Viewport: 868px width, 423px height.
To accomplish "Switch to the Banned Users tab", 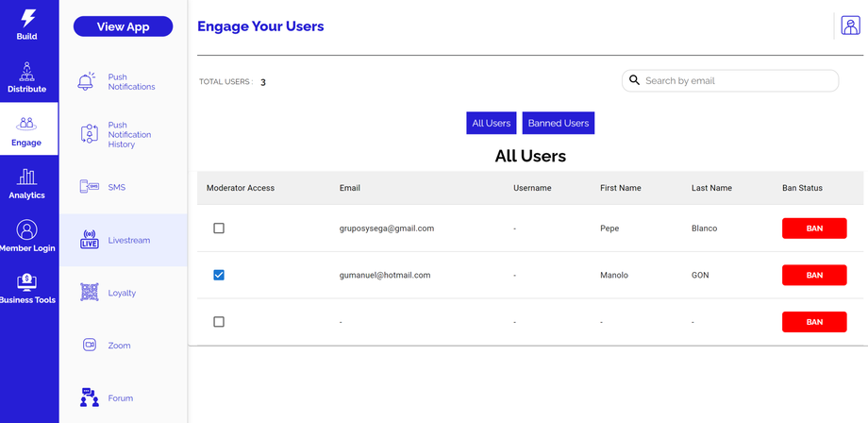I will (x=559, y=123).
